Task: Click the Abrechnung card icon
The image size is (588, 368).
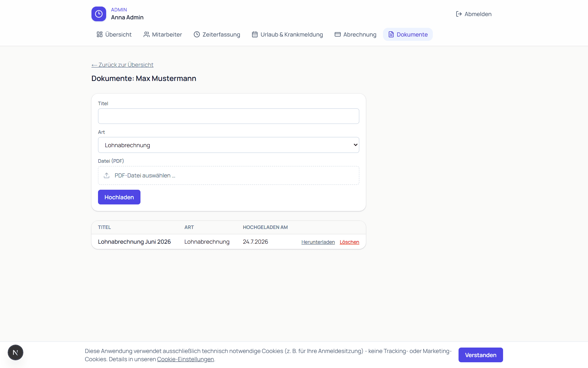Action: coord(338,34)
